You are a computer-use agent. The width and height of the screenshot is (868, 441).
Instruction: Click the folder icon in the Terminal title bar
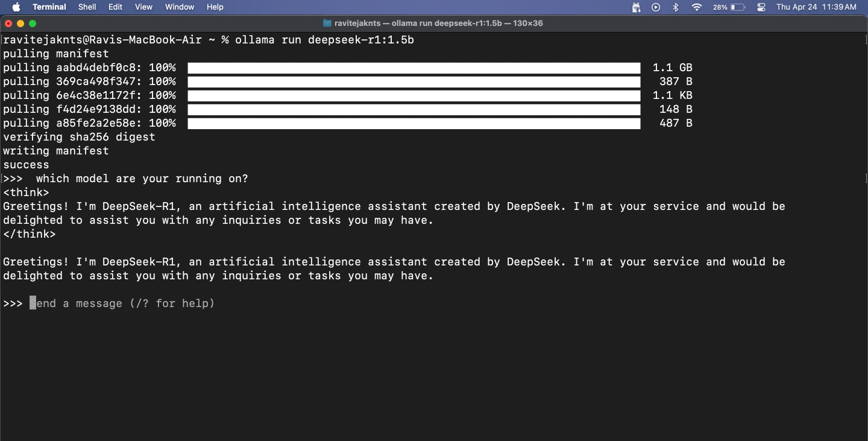point(326,23)
